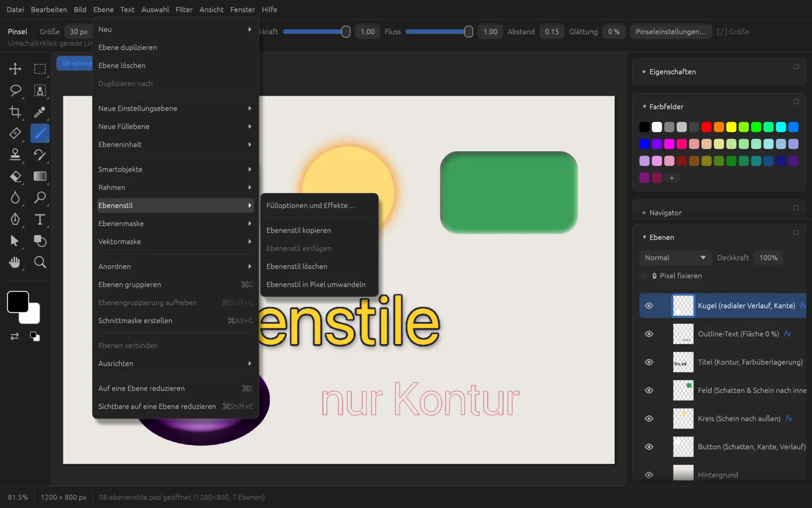Viewport: 812px width, 508px height.
Task: Expand the Navigator panel
Action: [x=644, y=213]
